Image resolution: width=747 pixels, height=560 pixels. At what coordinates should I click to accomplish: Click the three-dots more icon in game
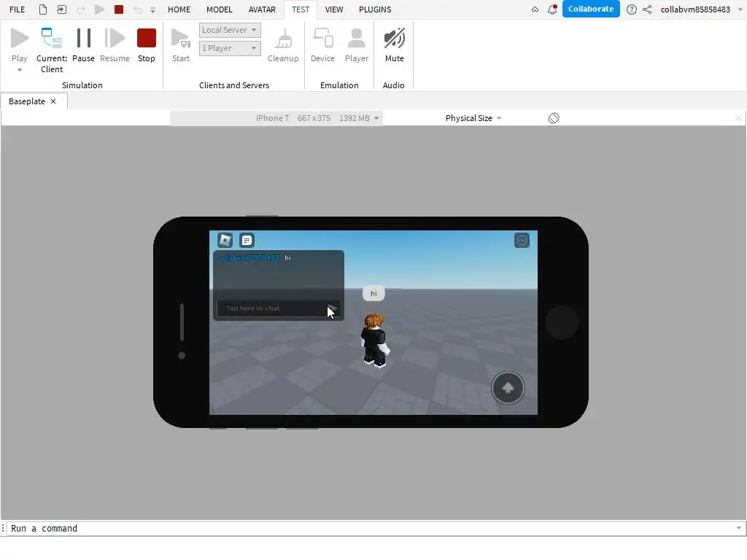point(522,241)
